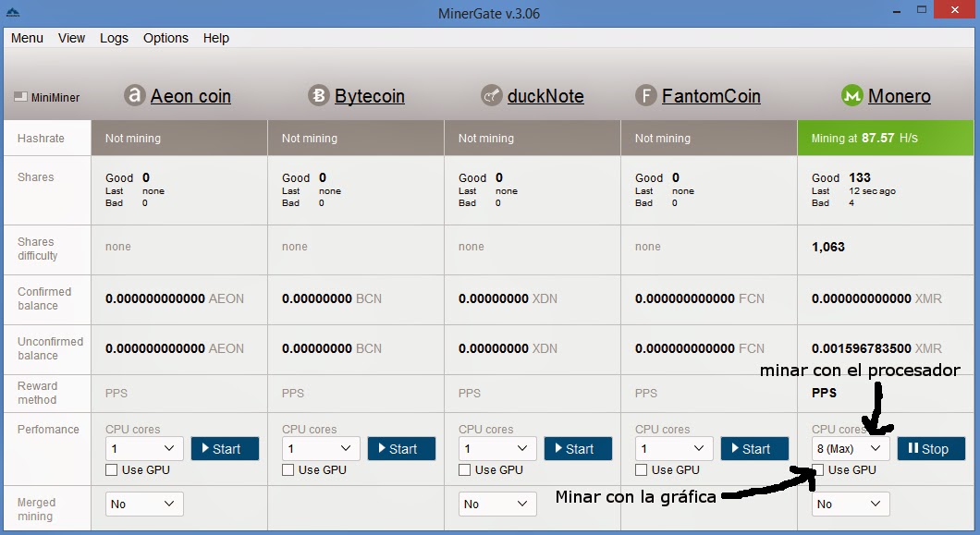The width and height of the screenshot is (980, 535).
Task: Expand Monero CPU cores 8 (Max) dropdown
Action: [x=851, y=449]
